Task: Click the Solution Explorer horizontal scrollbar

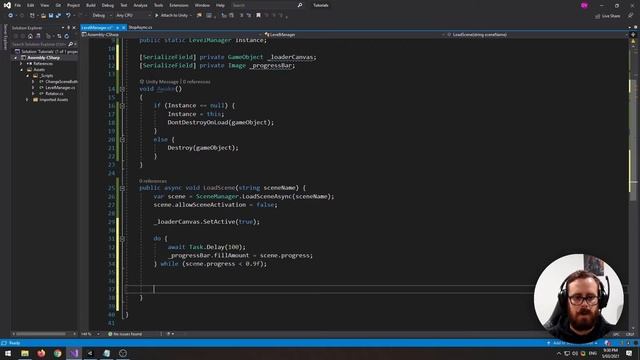Action: coord(42,334)
